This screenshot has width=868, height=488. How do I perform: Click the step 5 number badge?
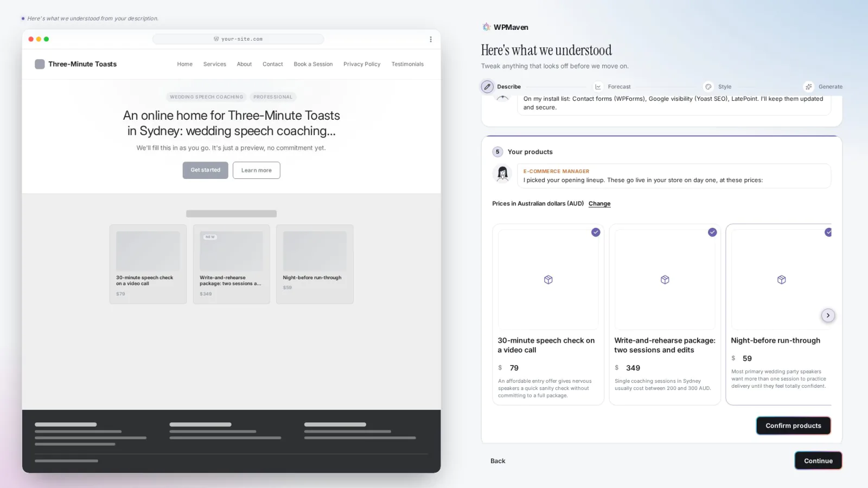[x=497, y=152]
